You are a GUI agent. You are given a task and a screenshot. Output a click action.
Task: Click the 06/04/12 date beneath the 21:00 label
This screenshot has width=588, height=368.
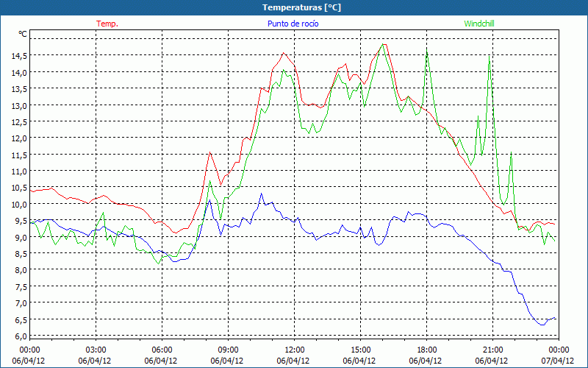click(491, 361)
